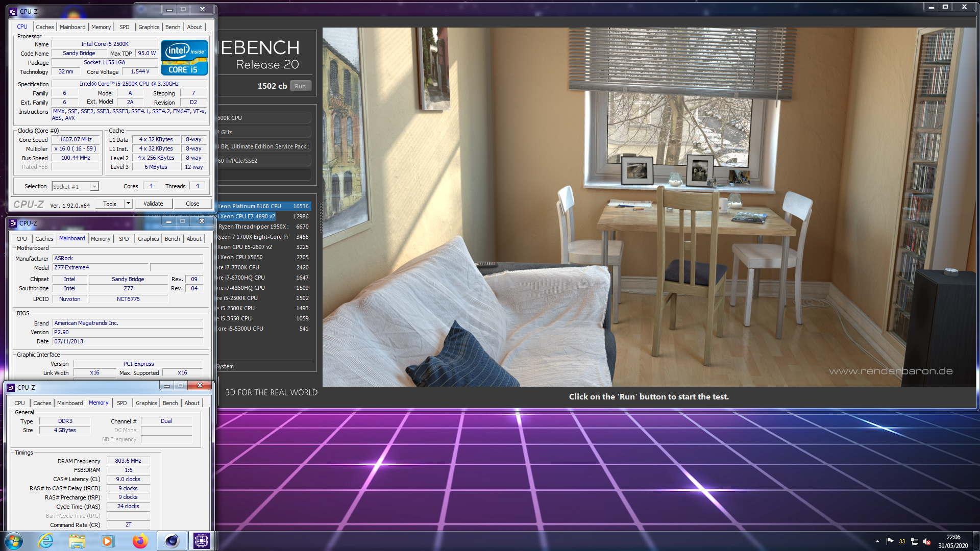
Task: Select Ryzen 7 1700X Eight-Core ranking row
Action: (264, 237)
